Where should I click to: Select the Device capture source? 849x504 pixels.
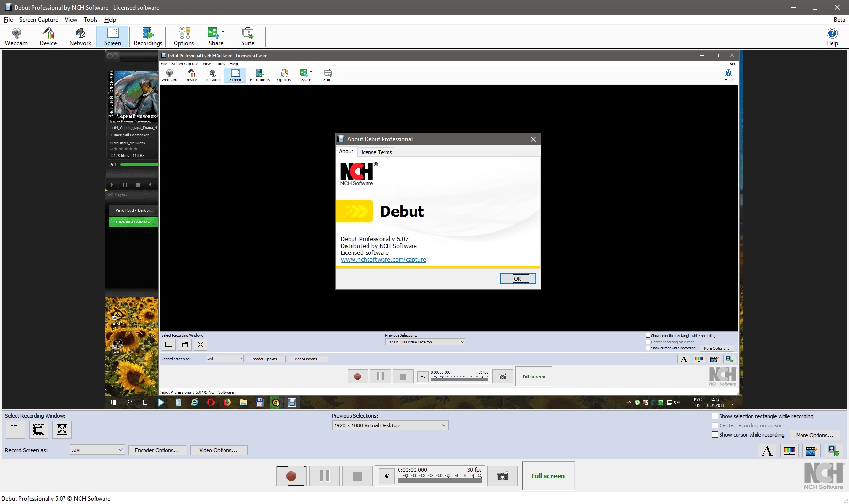48,37
